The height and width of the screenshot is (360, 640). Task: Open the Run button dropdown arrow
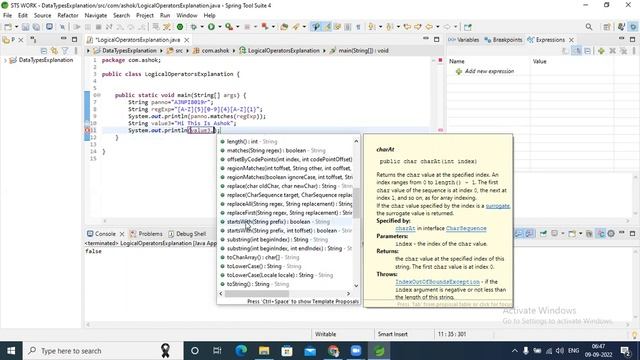tap(220, 27)
